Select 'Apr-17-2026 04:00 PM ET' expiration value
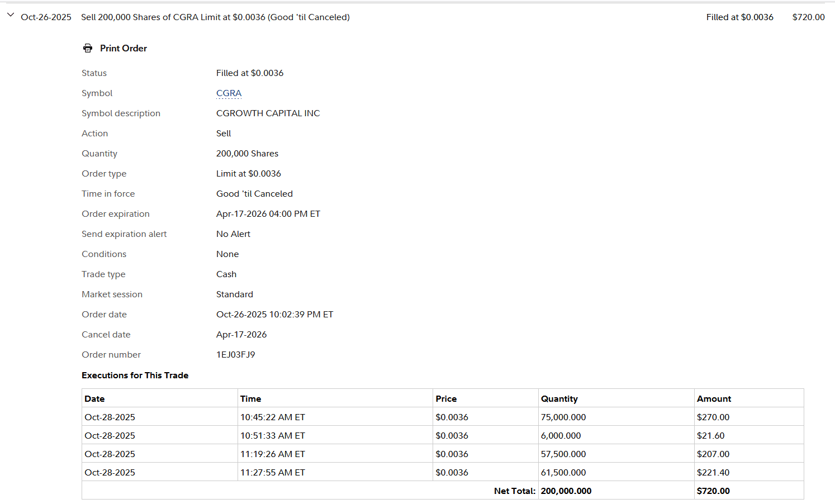This screenshot has height=504, width=835. pos(268,214)
